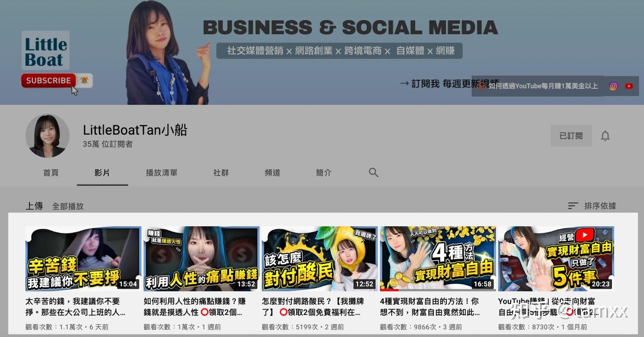
Task: Click the notification bell next to 已訂閱
Action: [605, 135]
